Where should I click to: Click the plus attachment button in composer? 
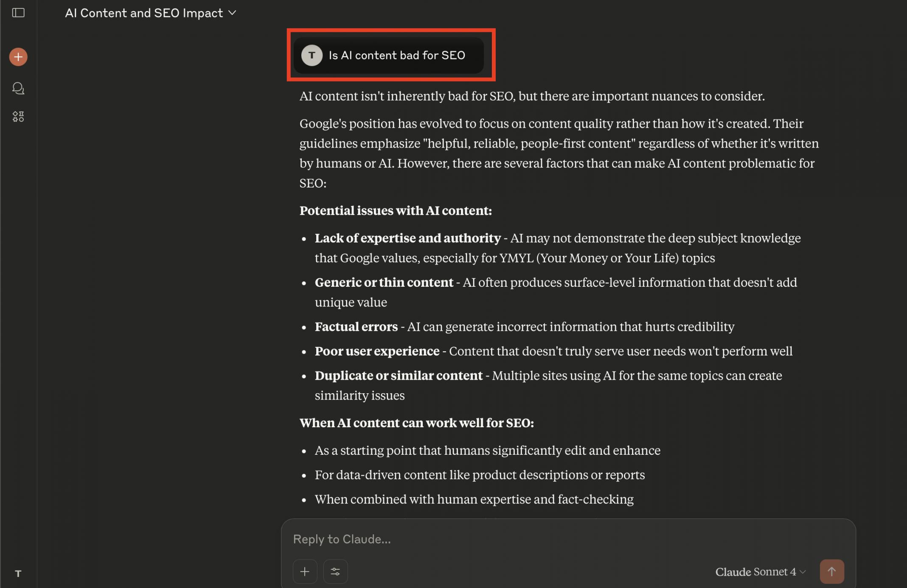pos(305,571)
